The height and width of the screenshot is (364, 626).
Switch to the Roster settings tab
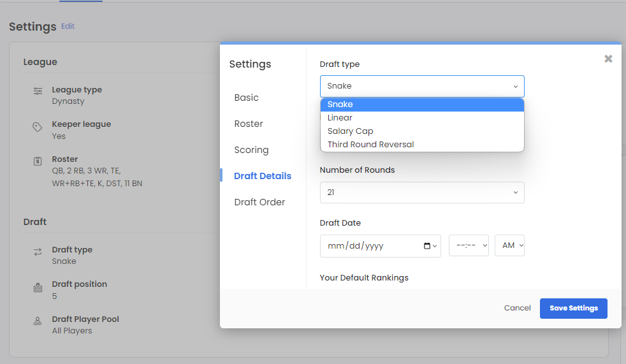coord(249,124)
